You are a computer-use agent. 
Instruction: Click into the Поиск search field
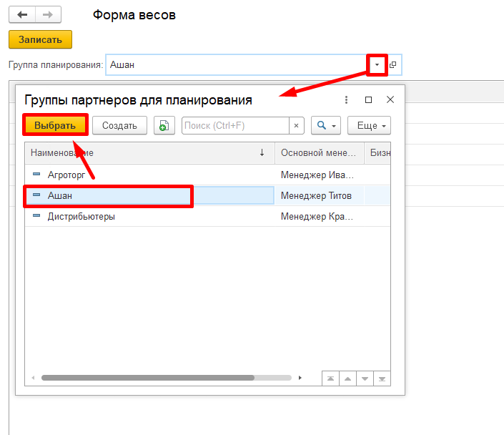tap(235, 125)
